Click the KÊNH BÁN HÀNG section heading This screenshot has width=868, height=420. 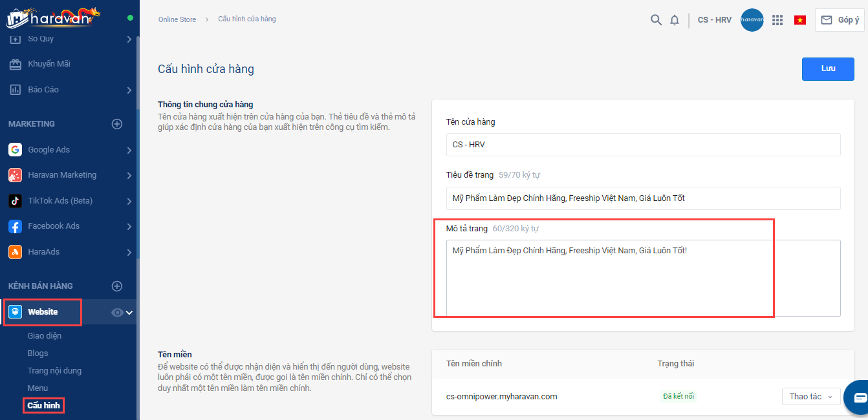41,286
